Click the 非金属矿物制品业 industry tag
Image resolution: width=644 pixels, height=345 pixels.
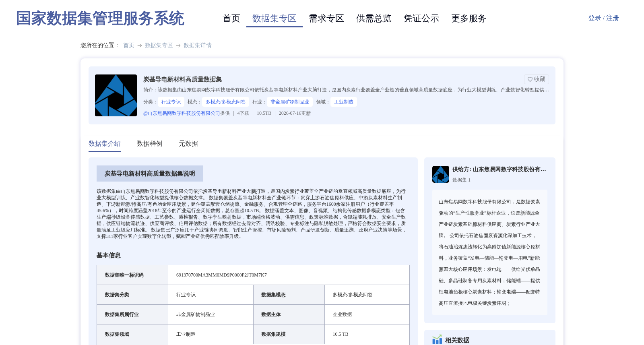290,102
